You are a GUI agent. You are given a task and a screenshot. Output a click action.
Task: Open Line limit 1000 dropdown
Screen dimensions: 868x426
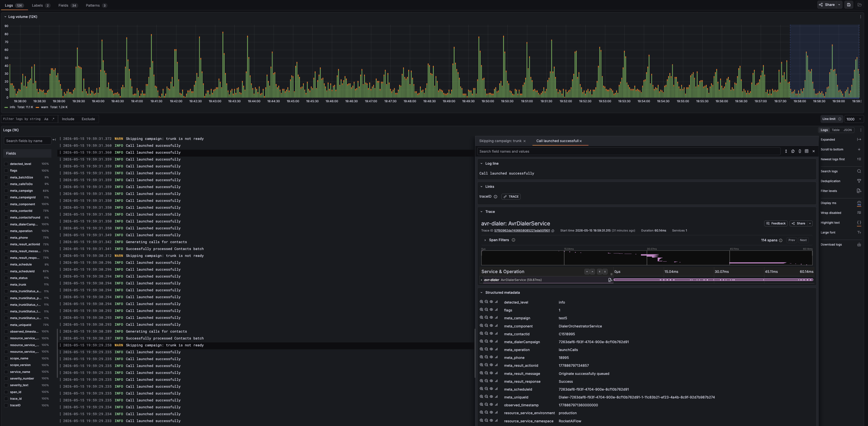[x=854, y=119]
